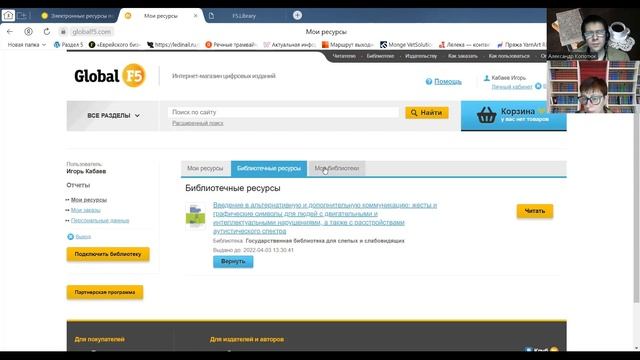Image resolution: width=640 pixels, height=360 pixels.
Task: Open the book title link 'Введение в альтернативную...'
Action: click(325, 218)
